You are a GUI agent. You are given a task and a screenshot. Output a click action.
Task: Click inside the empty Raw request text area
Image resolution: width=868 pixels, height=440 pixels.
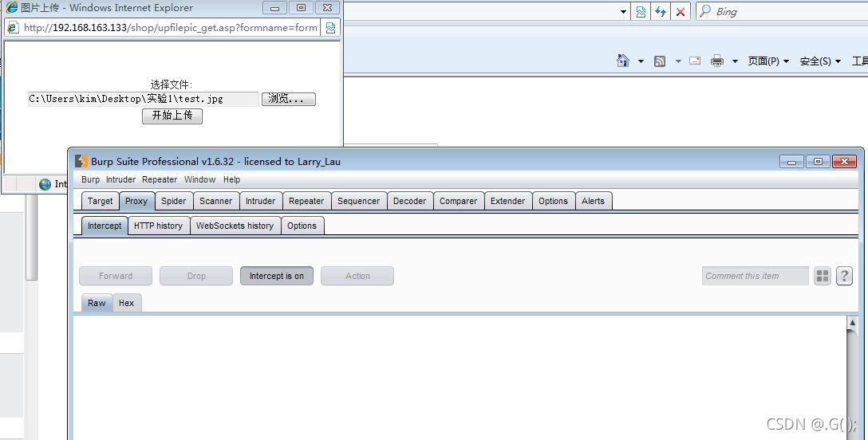coord(460,378)
